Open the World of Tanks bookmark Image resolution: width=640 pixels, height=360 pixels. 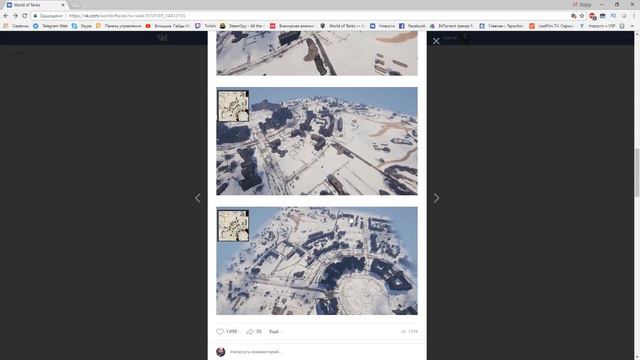click(x=342, y=26)
